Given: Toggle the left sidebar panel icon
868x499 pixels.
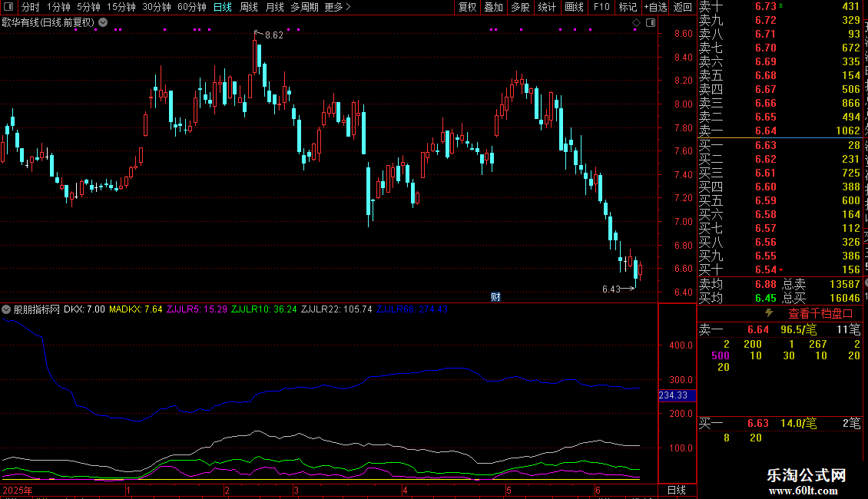Looking at the screenshot, I should [x=8, y=7].
